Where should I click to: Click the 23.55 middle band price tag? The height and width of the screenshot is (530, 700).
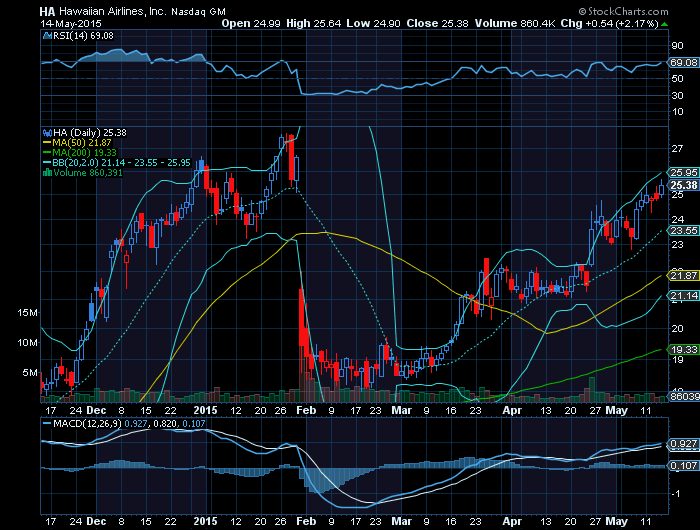(x=683, y=230)
